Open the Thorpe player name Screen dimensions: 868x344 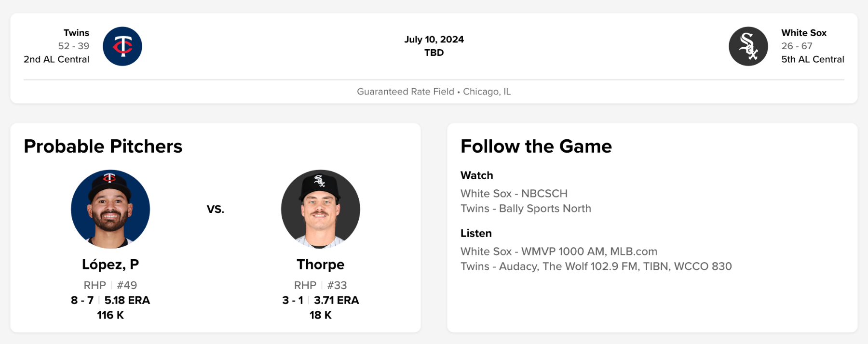pos(321,265)
